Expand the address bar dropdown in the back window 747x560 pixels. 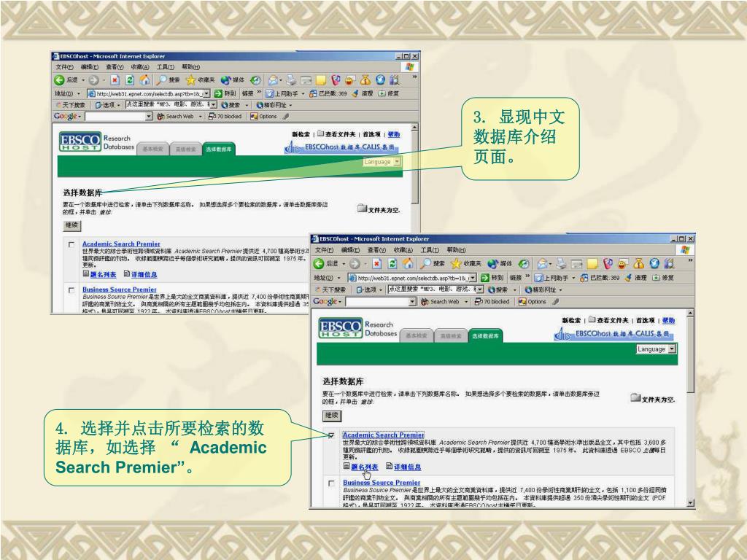[x=206, y=93]
